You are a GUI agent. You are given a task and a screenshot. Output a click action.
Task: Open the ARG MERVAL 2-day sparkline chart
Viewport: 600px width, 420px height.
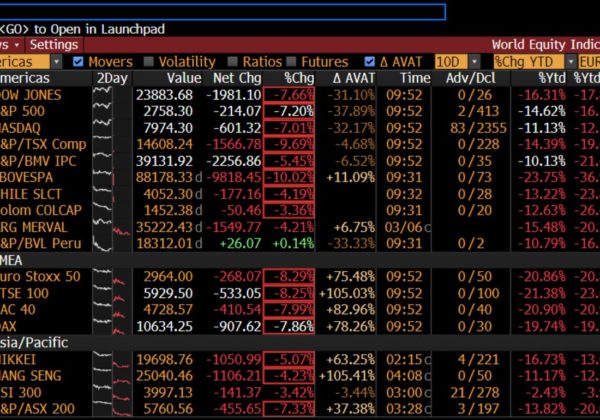pos(112,227)
